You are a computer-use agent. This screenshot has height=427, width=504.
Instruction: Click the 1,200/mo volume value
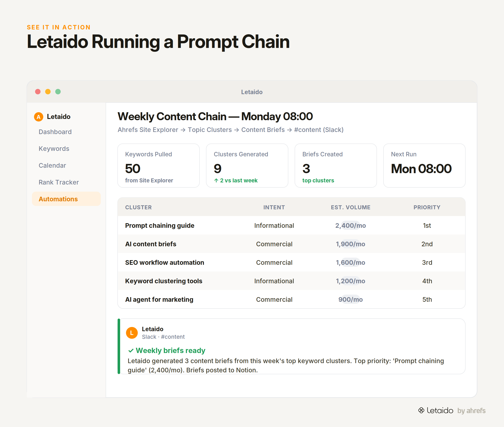tap(350, 281)
